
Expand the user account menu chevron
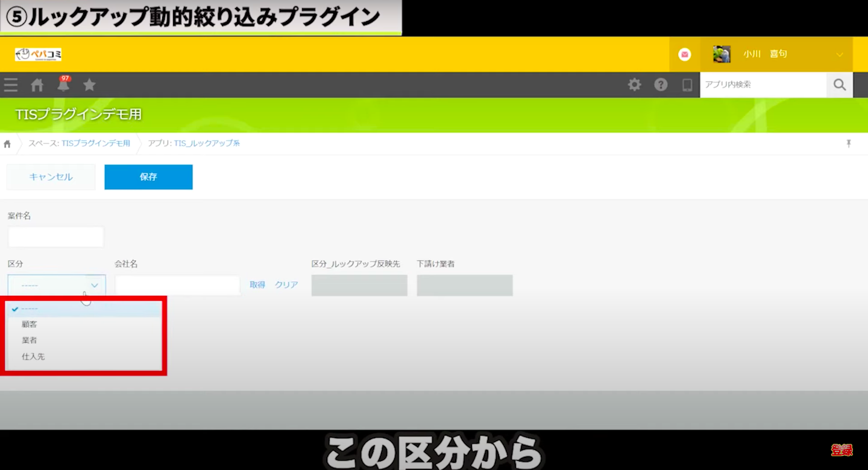840,55
